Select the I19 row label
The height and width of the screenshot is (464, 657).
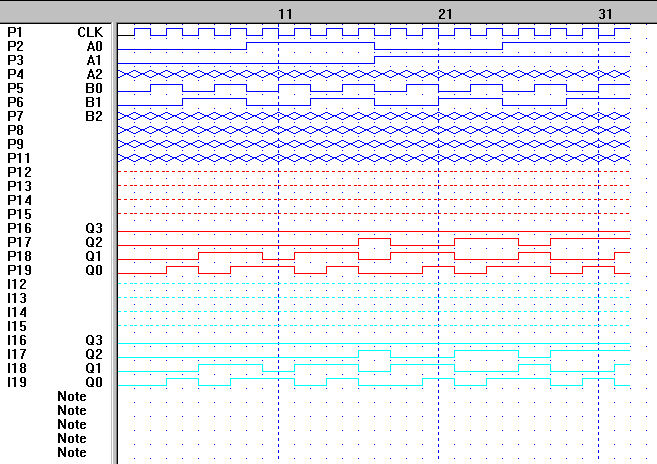(17, 382)
